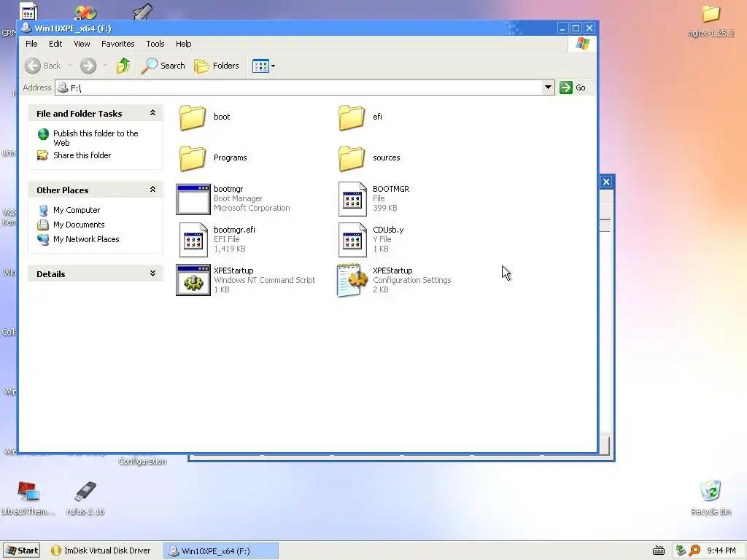Open the File menu
Viewport: 747px width, 560px height.
click(x=31, y=44)
